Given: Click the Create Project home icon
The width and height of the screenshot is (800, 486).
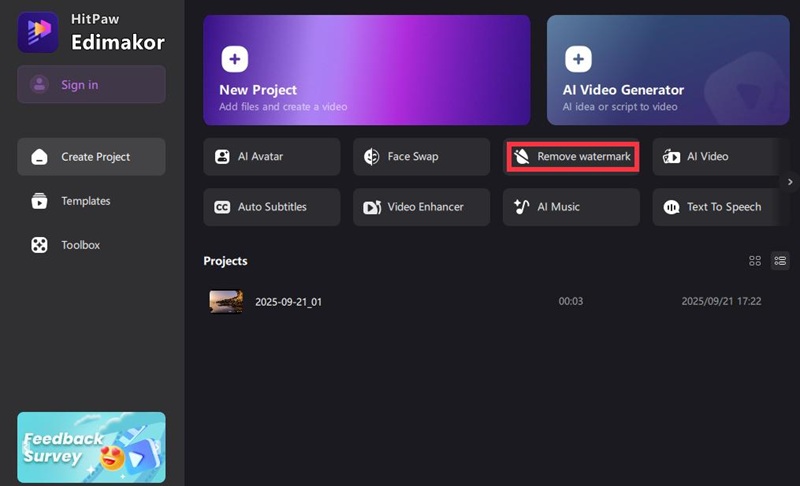Looking at the screenshot, I should coord(39,157).
